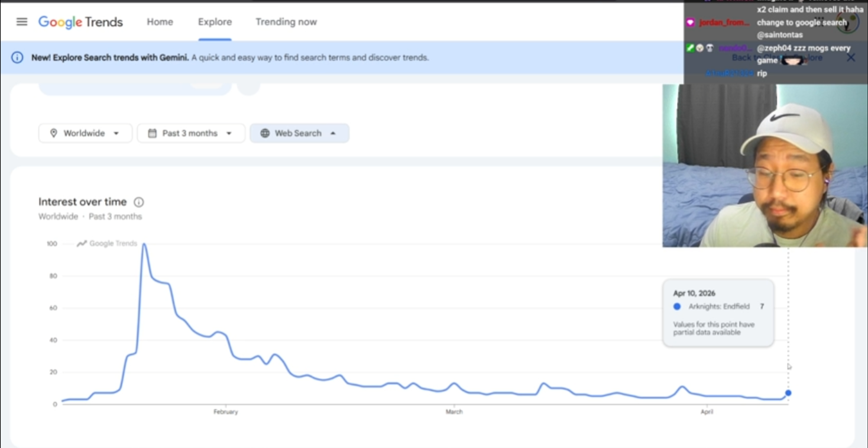Click the Worldwide · Past 3 months subtitle
Screen dimensions: 868x448
coord(90,217)
